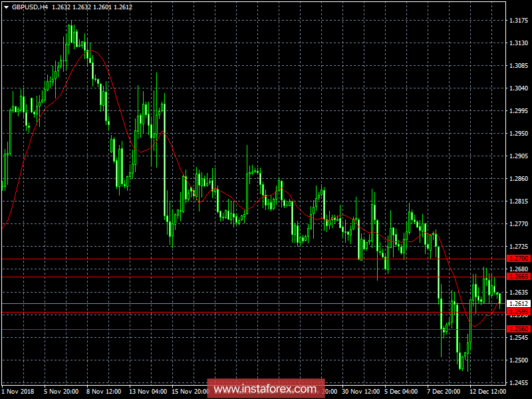Click the 13 Nov 04:00 time label
Screen dimensions: 532x399
(x=148, y=391)
